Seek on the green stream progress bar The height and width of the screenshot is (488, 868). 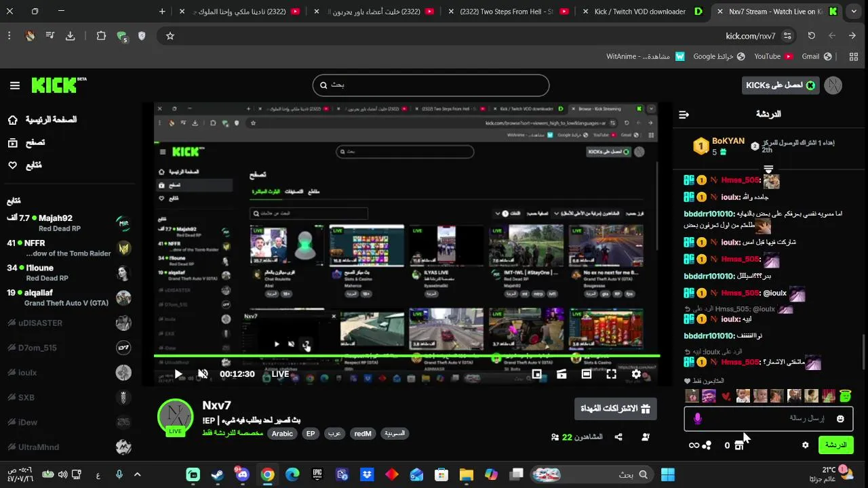tap(407, 356)
